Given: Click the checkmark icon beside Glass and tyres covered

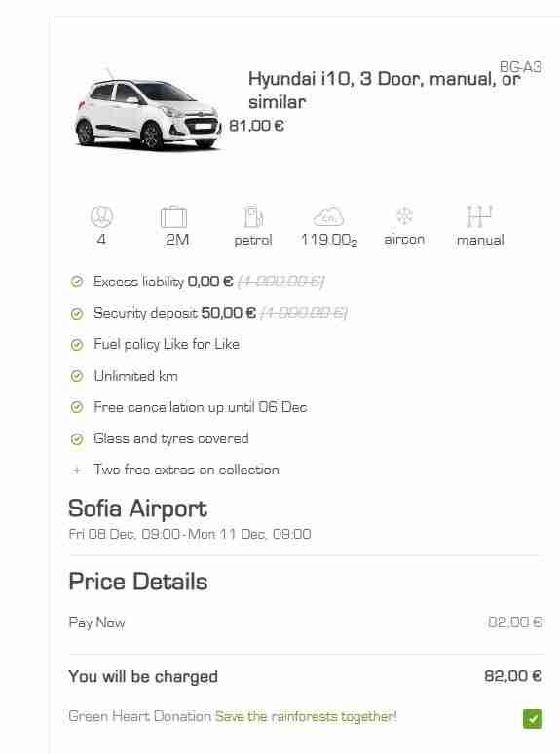Looking at the screenshot, I should [x=77, y=439].
